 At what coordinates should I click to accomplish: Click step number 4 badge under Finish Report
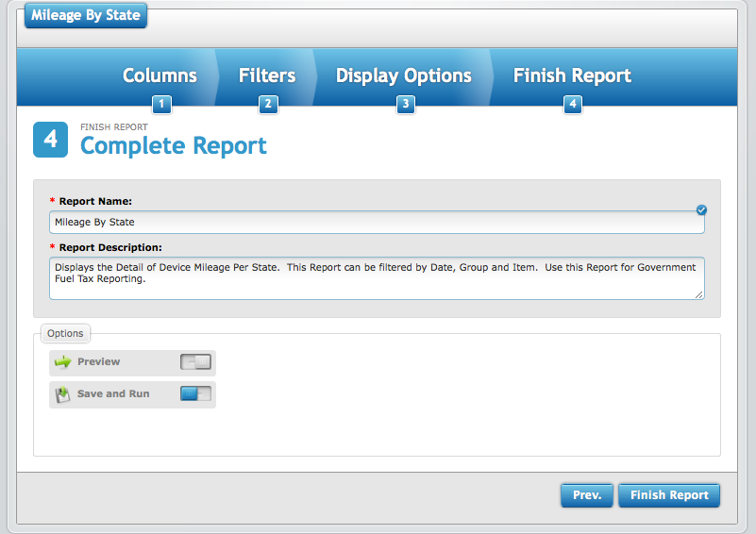[573, 104]
